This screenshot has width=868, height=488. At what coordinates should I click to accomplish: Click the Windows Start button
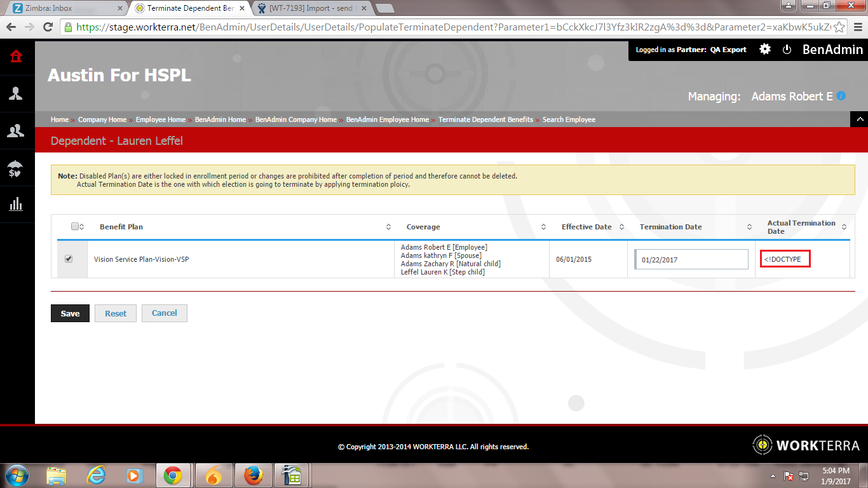pos(17,475)
